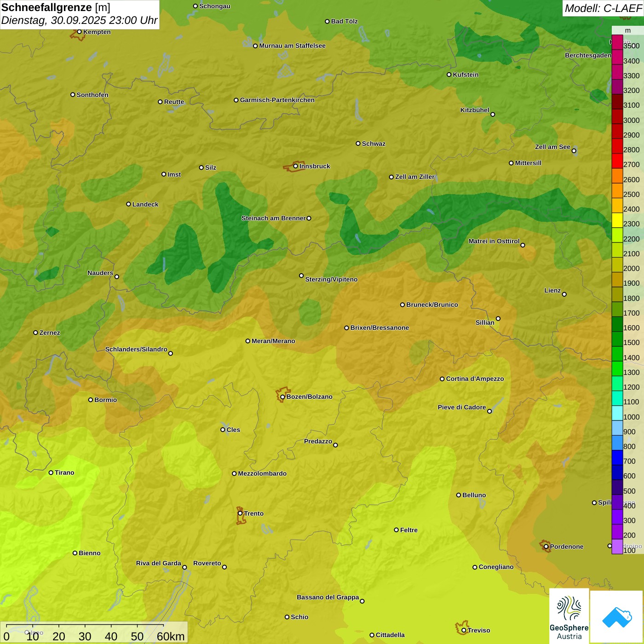
Task: Pick the pure blue 700 legend swatch
Action: point(617,458)
